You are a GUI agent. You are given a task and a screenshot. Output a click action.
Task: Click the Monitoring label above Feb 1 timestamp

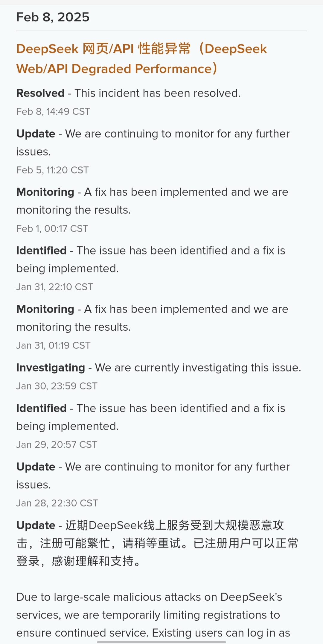pos(45,192)
